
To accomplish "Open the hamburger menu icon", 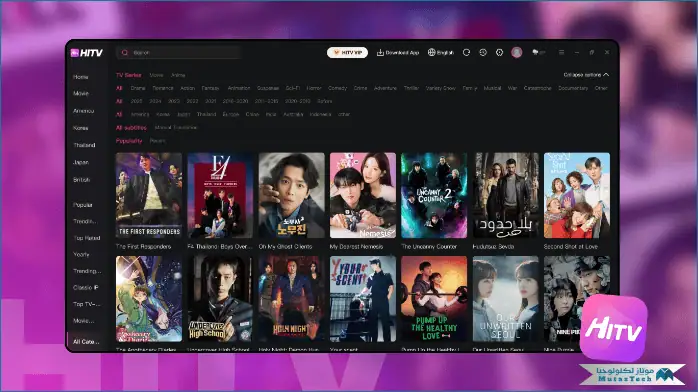I will [561, 53].
